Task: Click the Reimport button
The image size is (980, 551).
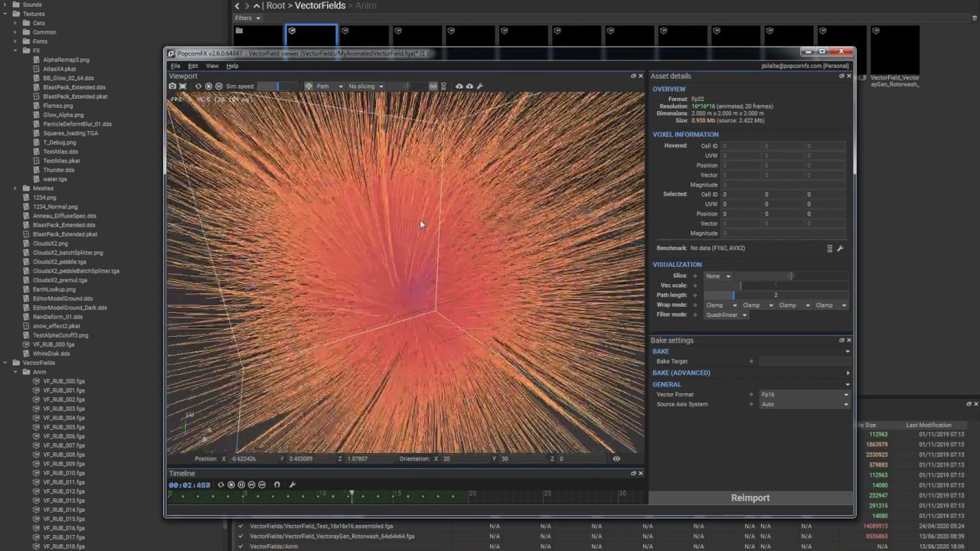Action: coord(750,497)
